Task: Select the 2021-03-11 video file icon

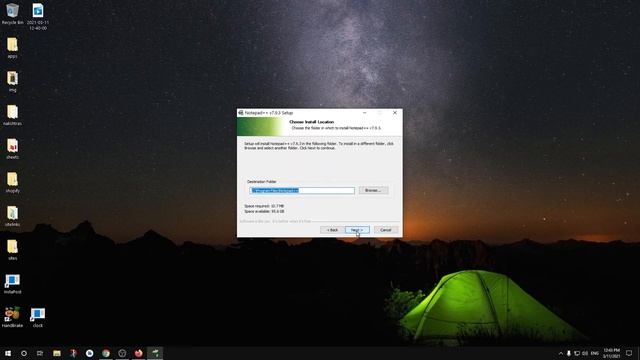Action: pos(38,16)
